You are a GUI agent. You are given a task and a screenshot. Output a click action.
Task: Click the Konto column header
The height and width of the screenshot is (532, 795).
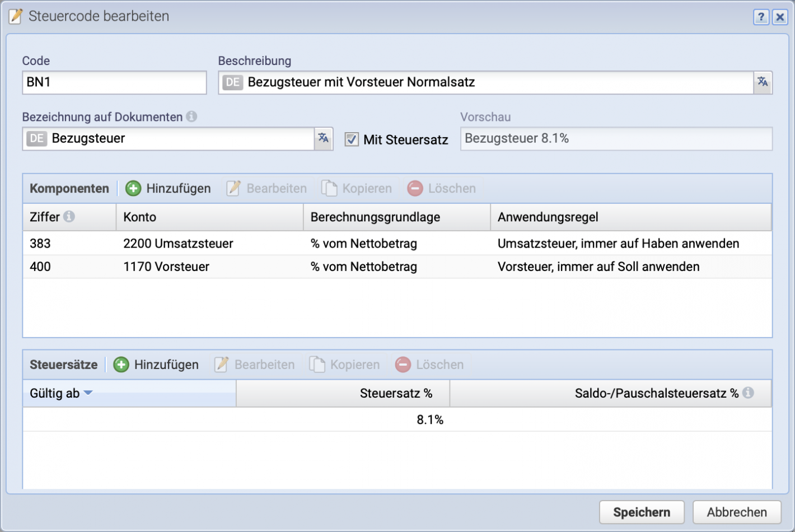coord(209,217)
